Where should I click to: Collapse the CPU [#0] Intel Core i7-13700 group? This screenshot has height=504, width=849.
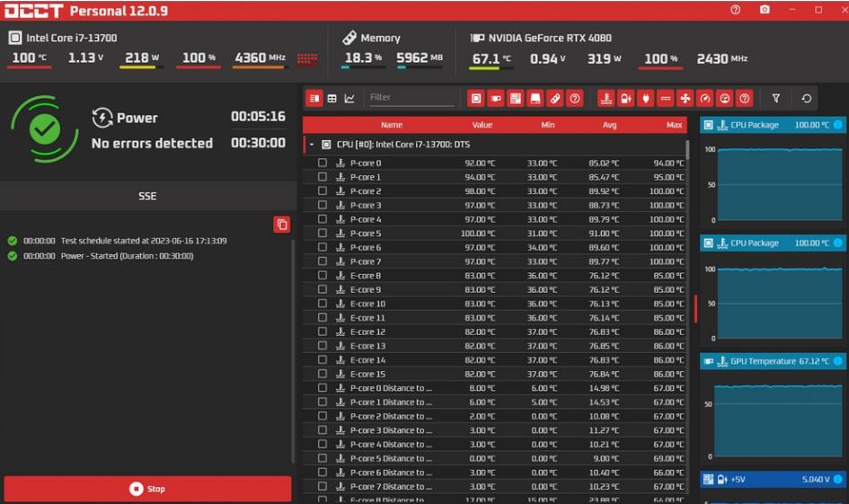[311, 144]
